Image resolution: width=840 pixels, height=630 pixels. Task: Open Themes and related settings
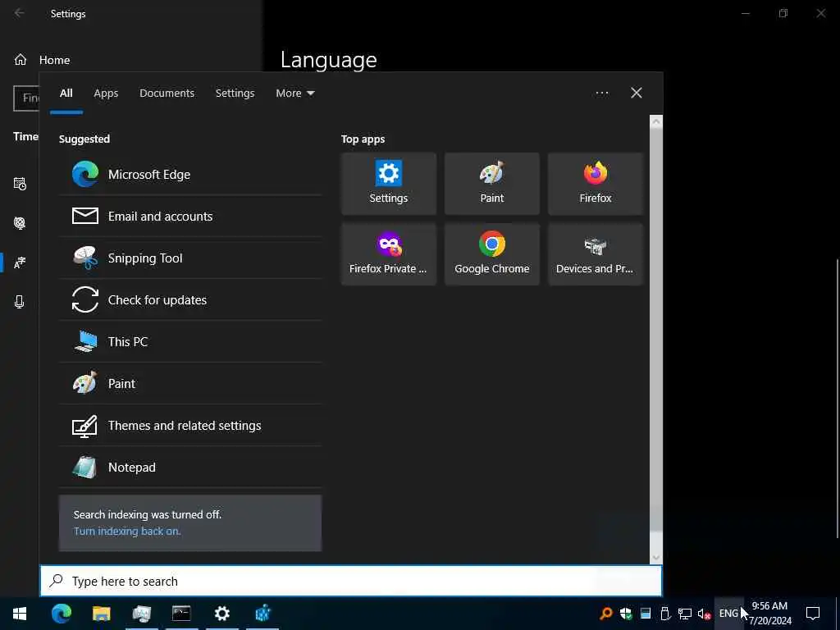[x=190, y=425]
